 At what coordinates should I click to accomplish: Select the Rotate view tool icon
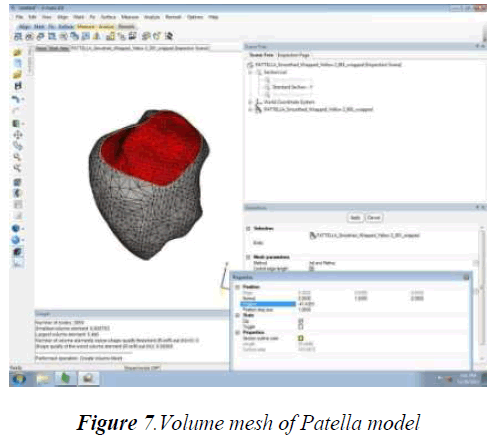pyautogui.click(x=18, y=146)
